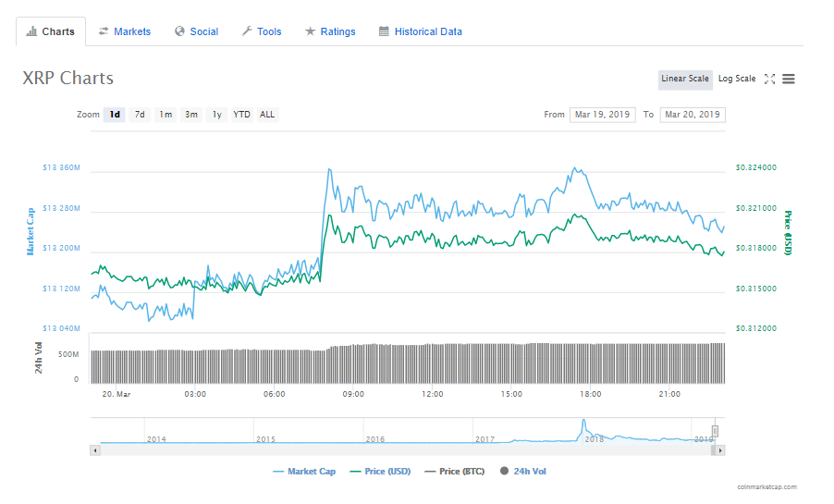834x504 pixels.
Task: Open the Markets tab
Action: click(x=125, y=31)
